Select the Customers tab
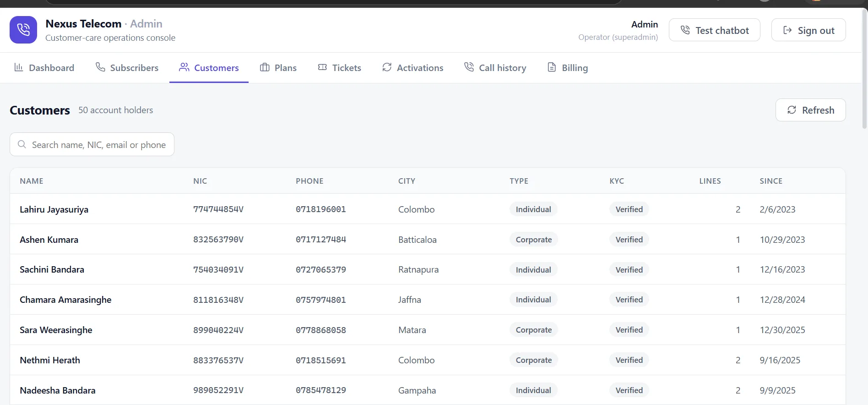 (x=209, y=68)
